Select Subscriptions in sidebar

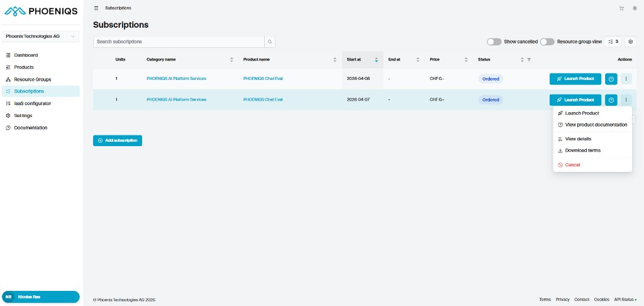tap(41, 91)
